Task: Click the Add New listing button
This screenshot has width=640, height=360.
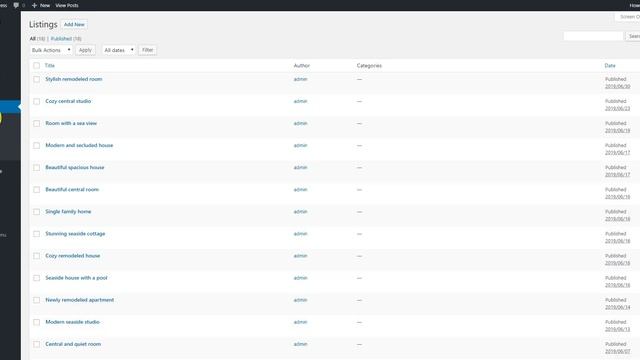Action: click(74, 24)
